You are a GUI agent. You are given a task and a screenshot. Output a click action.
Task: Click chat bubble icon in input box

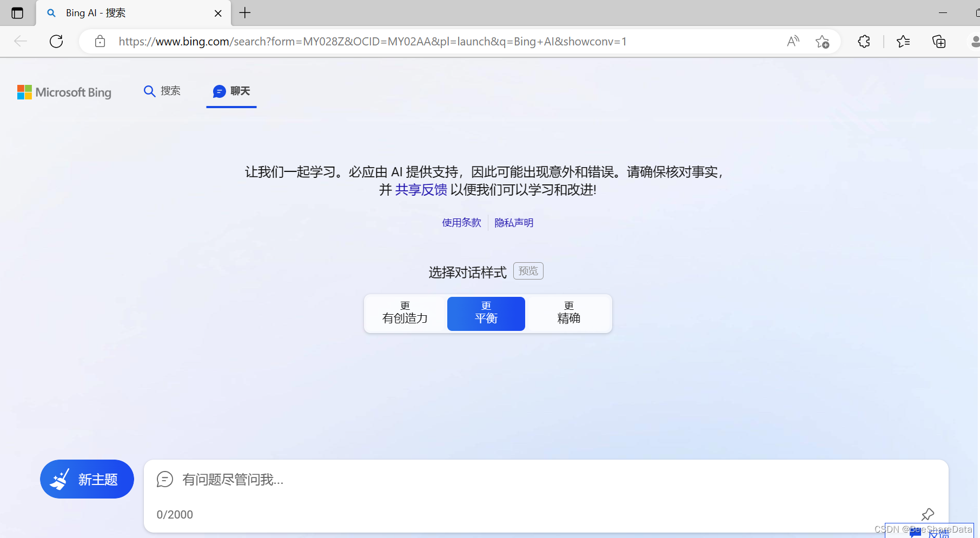pos(165,479)
